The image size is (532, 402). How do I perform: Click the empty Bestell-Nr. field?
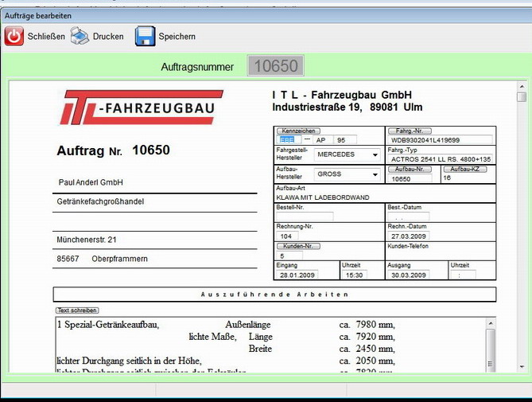305,217
